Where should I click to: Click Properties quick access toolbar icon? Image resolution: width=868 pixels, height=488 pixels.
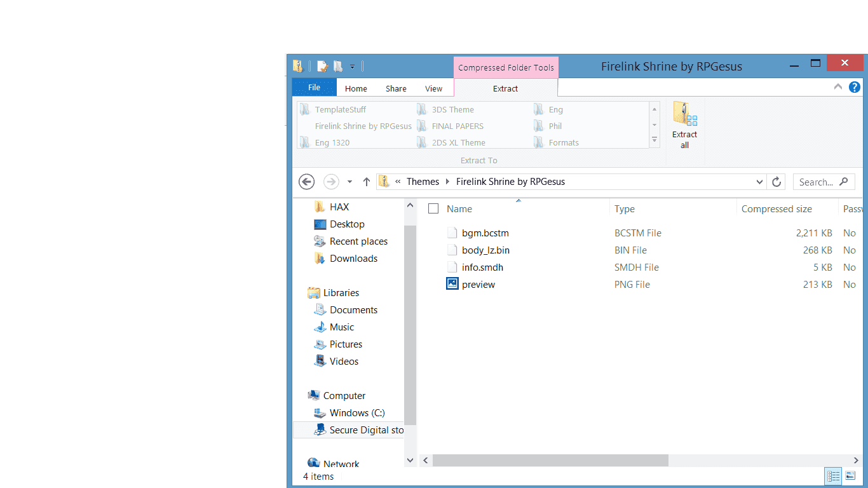[322, 66]
